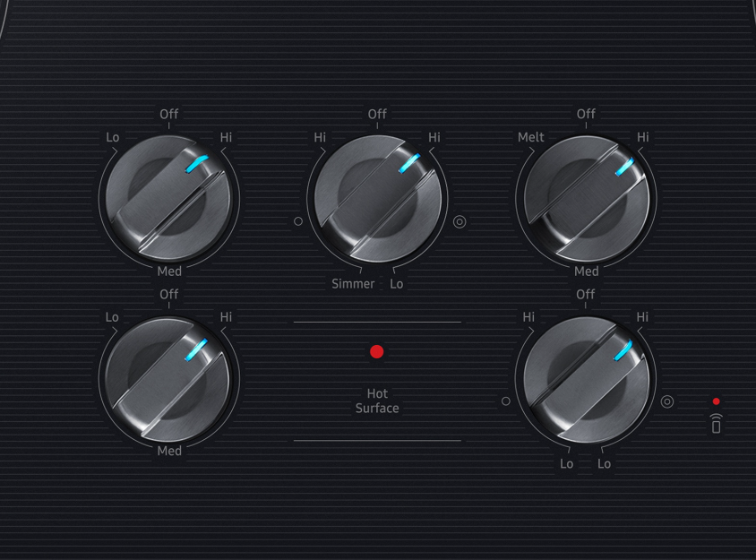Click the Hot Surface text label
Image resolution: width=756 pixels, height=560 pixels.
[x=377, y=401]
